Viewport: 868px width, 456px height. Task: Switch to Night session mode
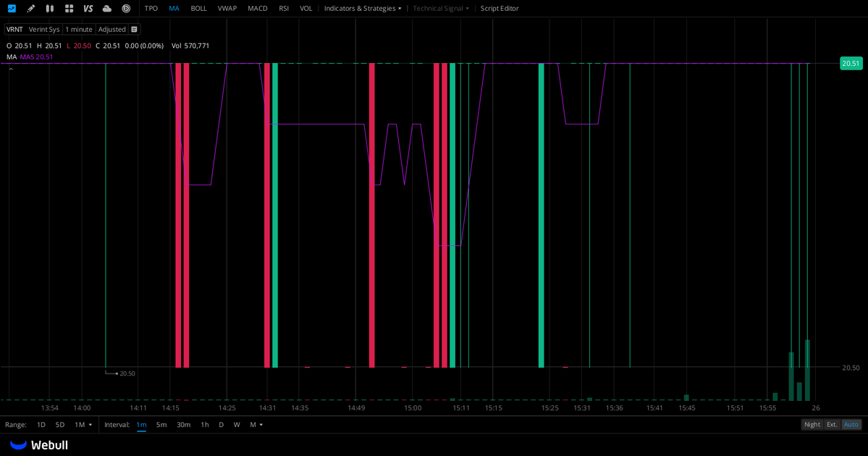tap(812, 424)
